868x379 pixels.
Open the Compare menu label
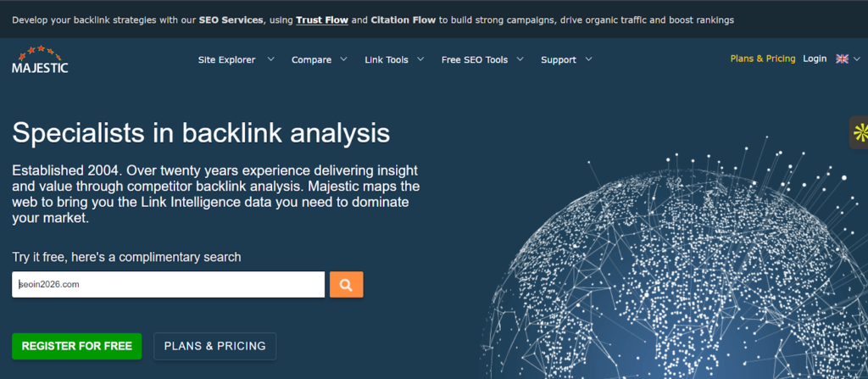[311, 59]
